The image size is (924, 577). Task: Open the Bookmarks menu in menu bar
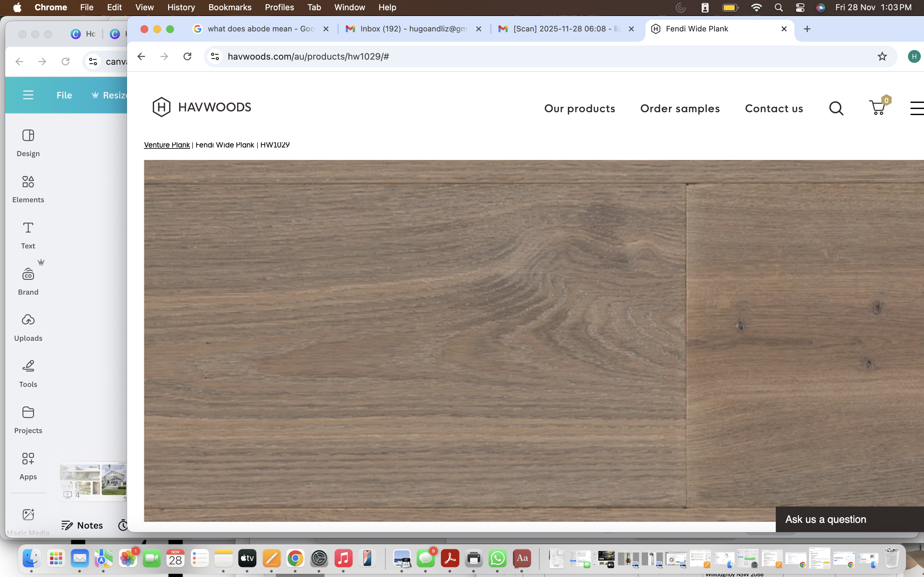[x=229, y=7]
